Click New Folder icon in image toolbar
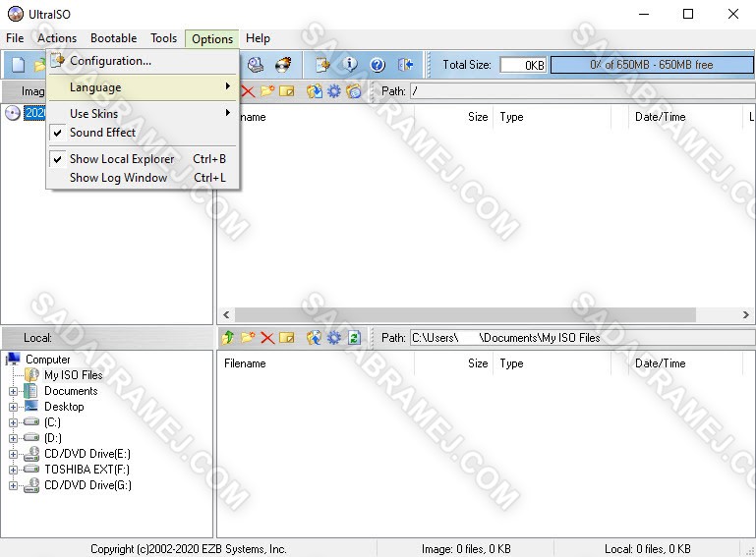 pyautogui.click(x=267, y=91)
